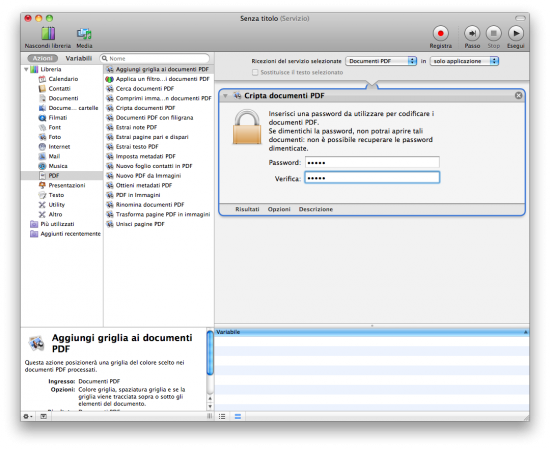Toggle Sostituisce il testo selezionato checkbox
Image resolution: width=550 pixels, height=449 pixels.
click(255, 72)
